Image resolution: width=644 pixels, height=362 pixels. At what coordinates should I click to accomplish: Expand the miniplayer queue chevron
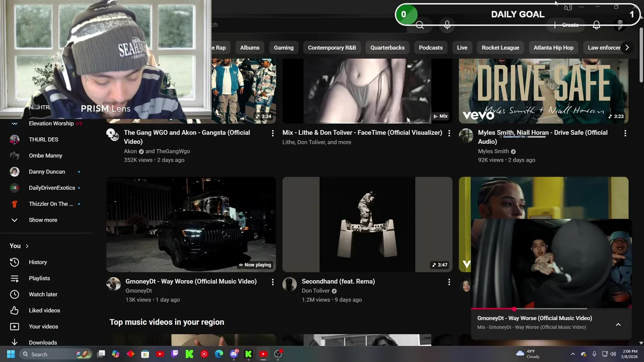(x=618, y=325)
